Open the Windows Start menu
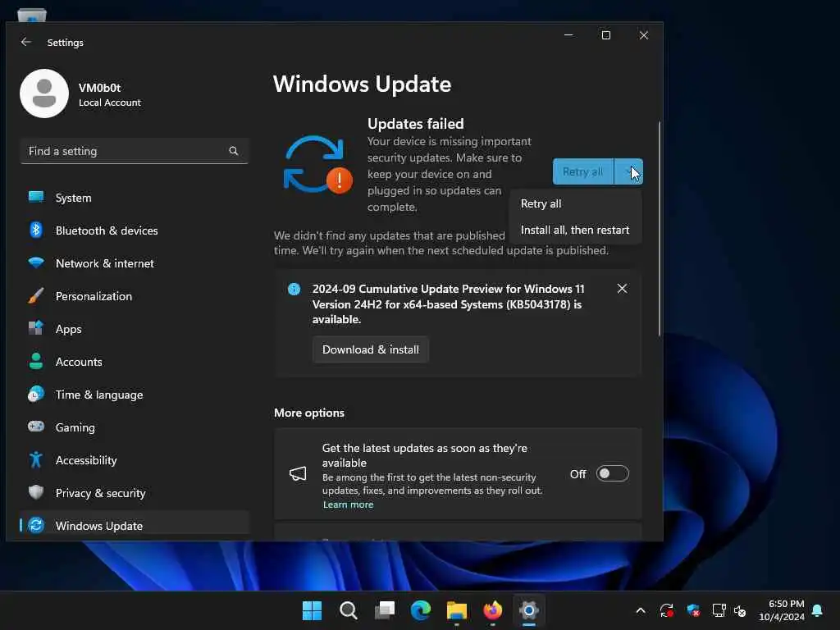 312,610
